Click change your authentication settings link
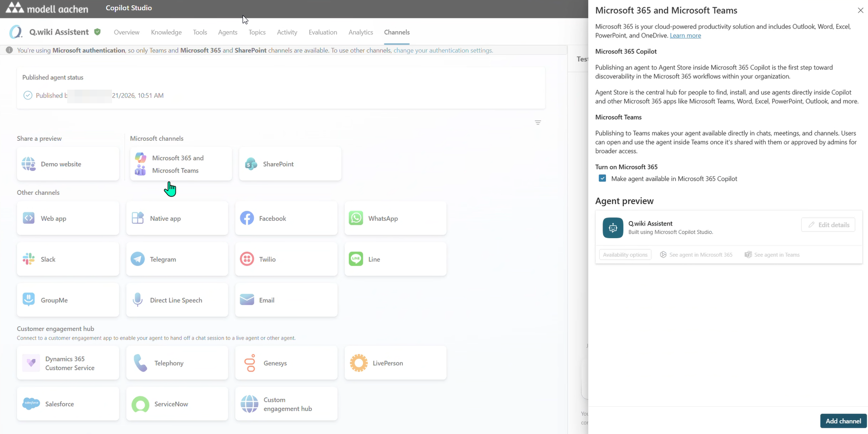This screenshot has height=434, width=868. pos(443,50)
